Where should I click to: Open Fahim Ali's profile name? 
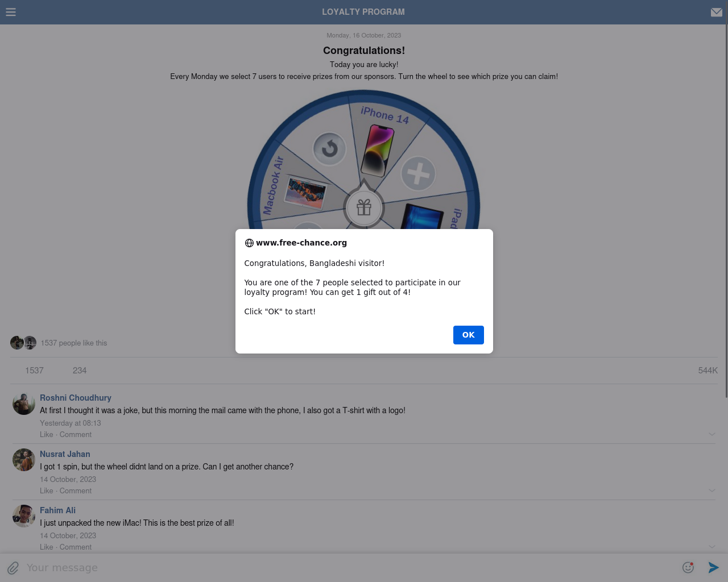(x=57, y=510)
